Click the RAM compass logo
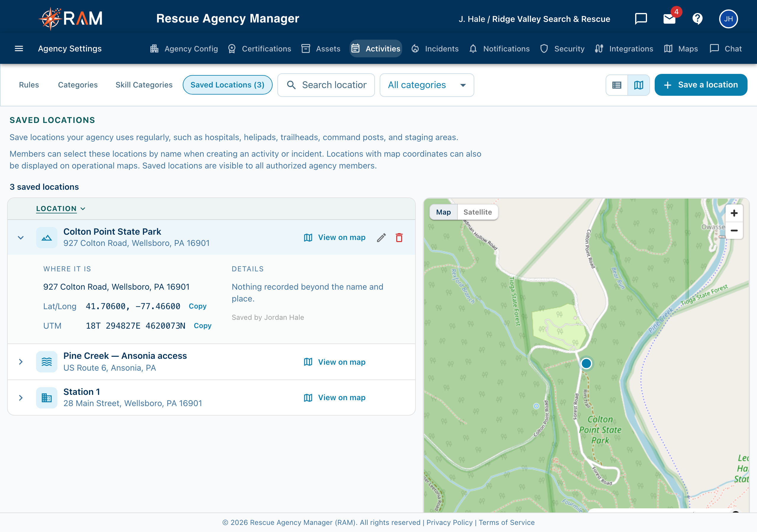This screenshot has height=532, width=757. [x=71, y=18]
